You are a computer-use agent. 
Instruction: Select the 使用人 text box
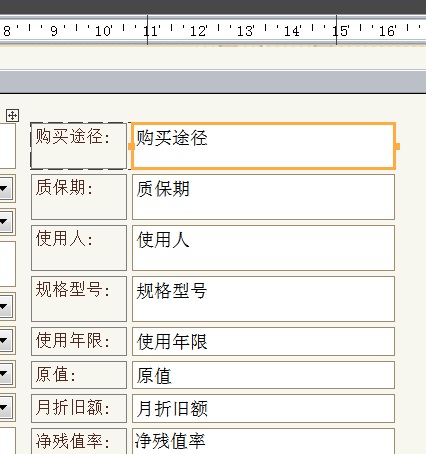click(x=263, y=248)
